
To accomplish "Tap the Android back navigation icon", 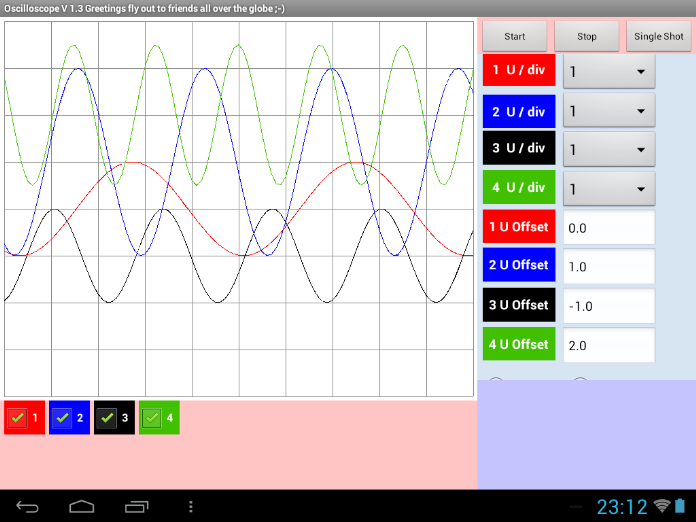I will [28, 506].
